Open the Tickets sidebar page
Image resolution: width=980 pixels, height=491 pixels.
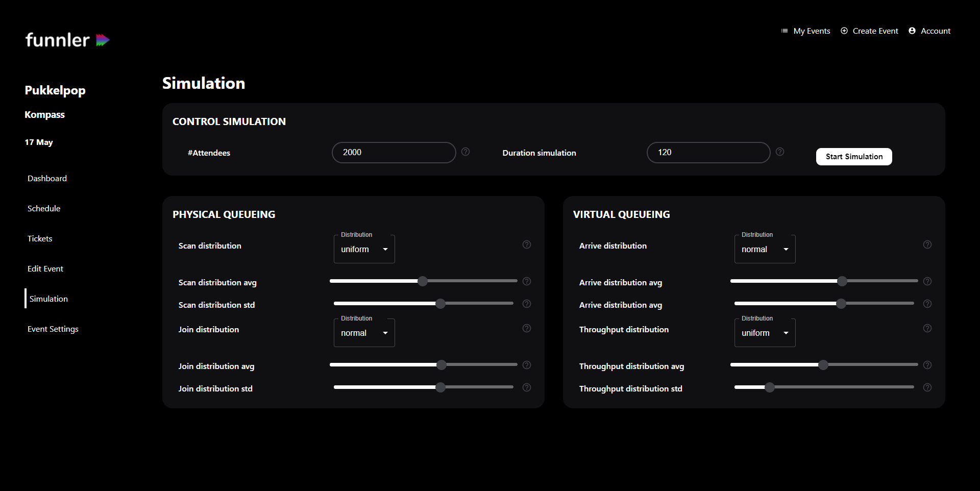(x=40, y=239)
